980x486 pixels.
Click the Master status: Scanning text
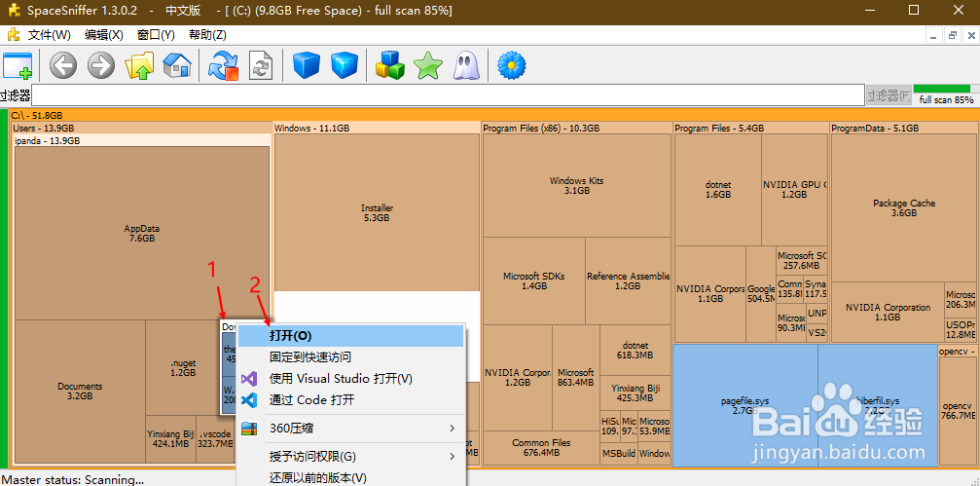click(x=72, y=480)
